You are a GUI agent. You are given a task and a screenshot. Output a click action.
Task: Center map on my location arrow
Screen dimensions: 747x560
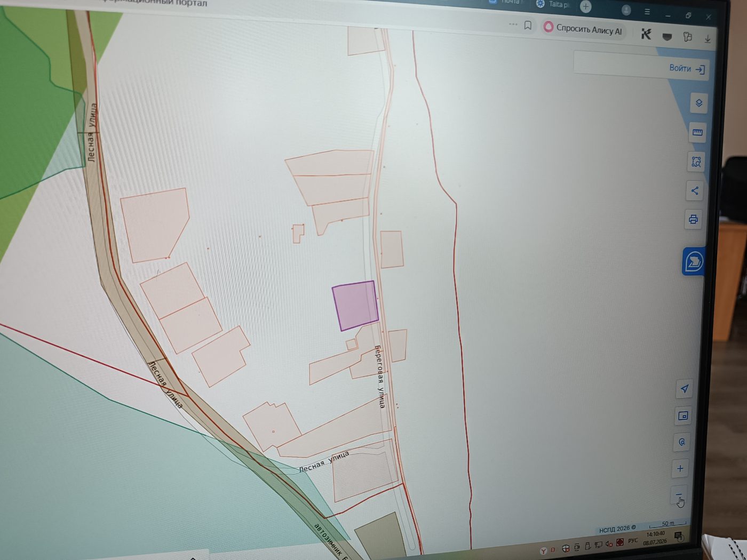pyautogui.click(x=685, y=388)
